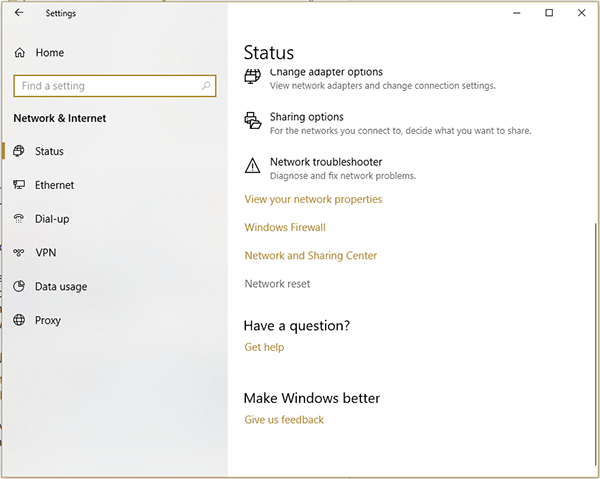Click the Change adapter options icon
Image resolution: width=600 pixels, height=479 pixels.
click(x=253, y=76)
